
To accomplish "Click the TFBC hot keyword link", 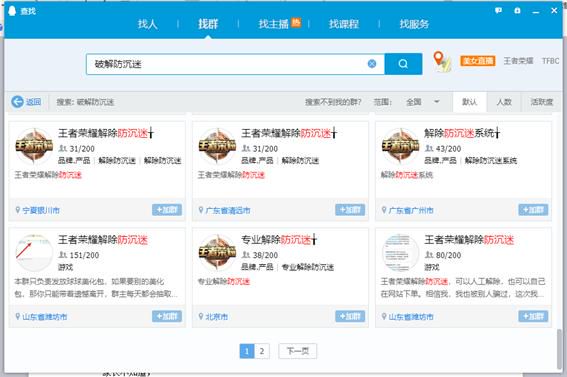I will coord(550,61).
